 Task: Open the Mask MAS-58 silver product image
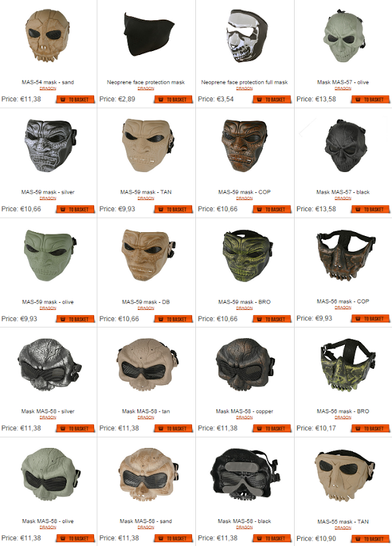50,365
